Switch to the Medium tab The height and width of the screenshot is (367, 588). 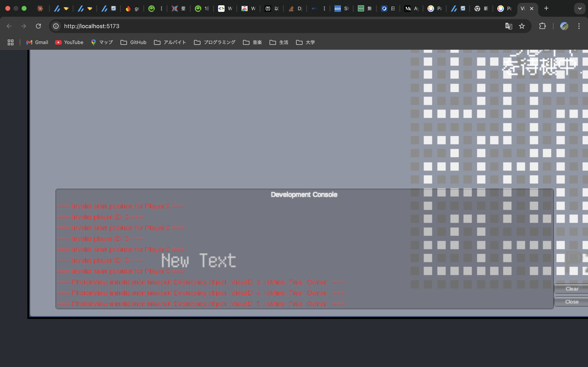(411, 9)
